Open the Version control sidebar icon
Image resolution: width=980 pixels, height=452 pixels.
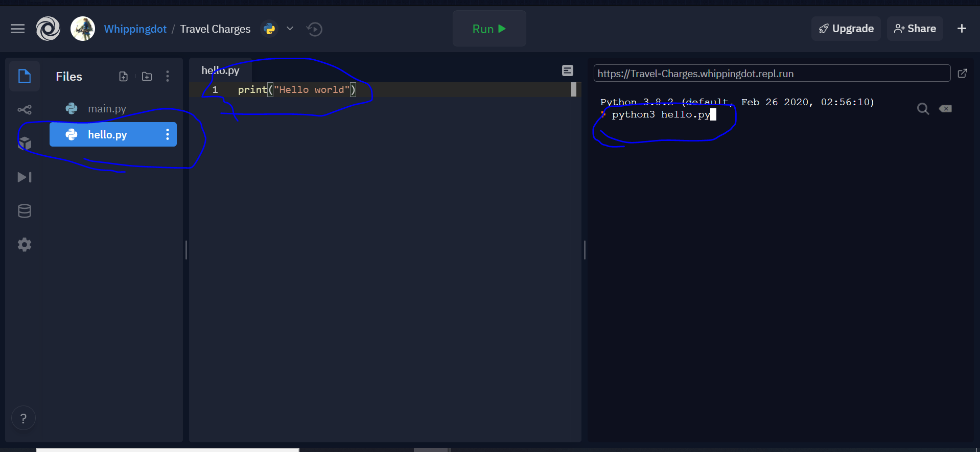25,109
